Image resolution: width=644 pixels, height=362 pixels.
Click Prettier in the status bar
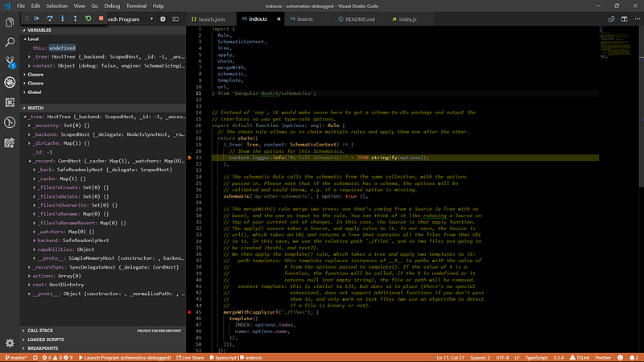tap(603, 357)
